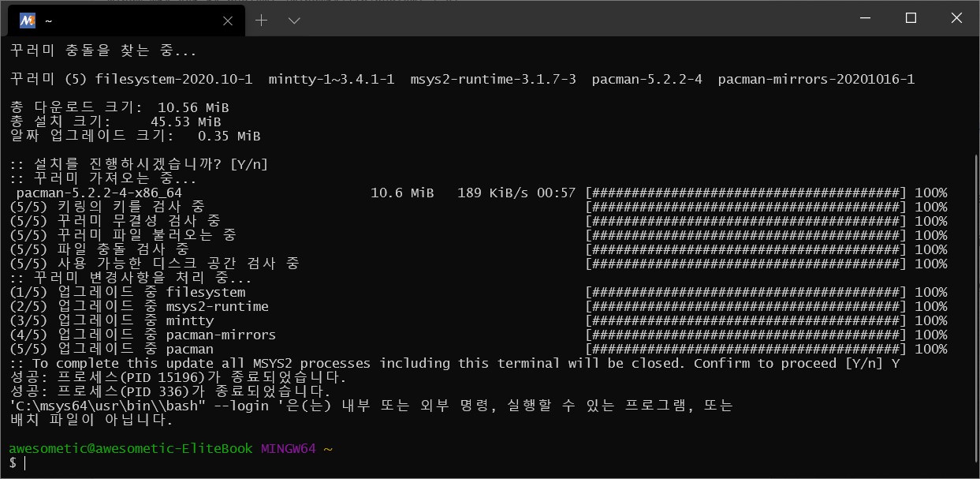The height and width of the screenshot is (479, 980).
Task: Click the 0.35 MiB net upgrade size
Action: click(229, 136)
